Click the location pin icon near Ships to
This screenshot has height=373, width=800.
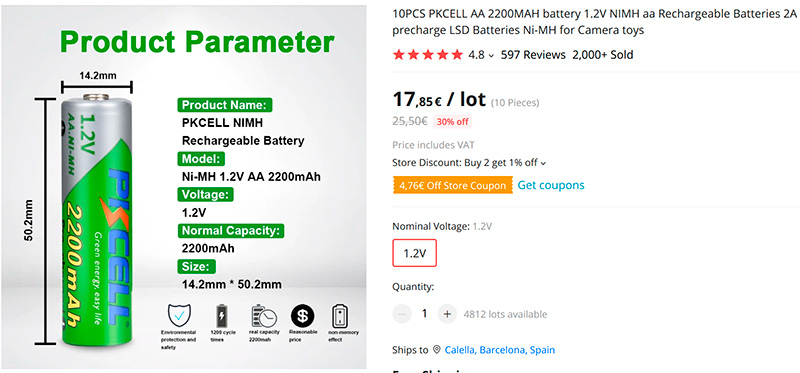click(x=436, y=350)
